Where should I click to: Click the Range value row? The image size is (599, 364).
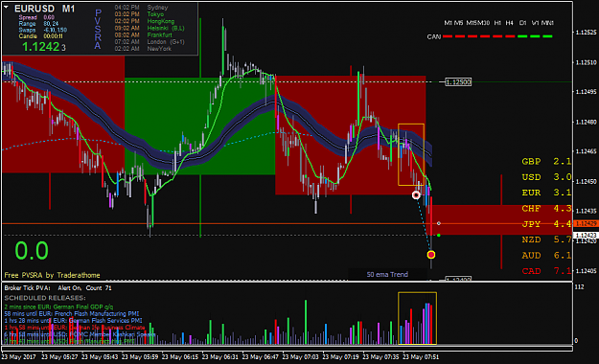(38, 24)
